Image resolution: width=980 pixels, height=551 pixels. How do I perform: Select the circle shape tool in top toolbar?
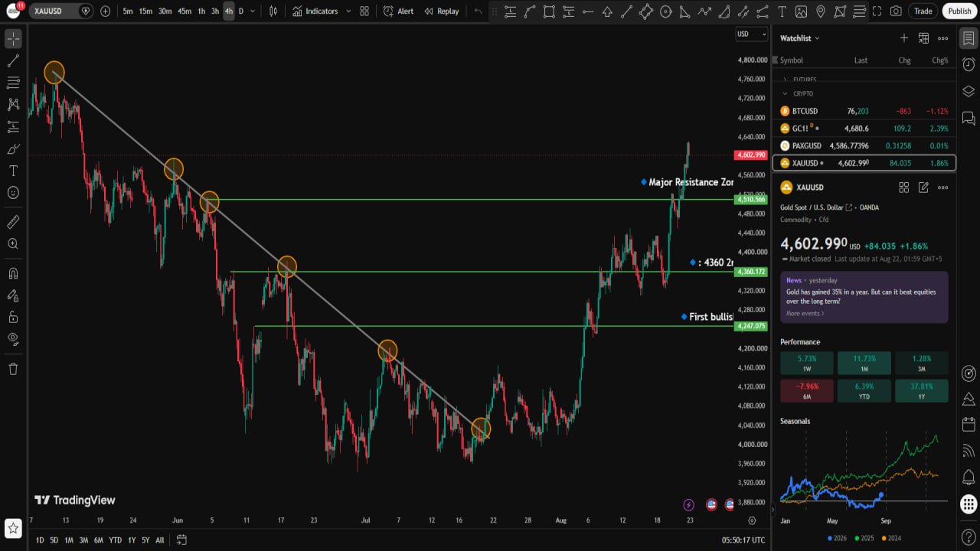pos(665,11)
